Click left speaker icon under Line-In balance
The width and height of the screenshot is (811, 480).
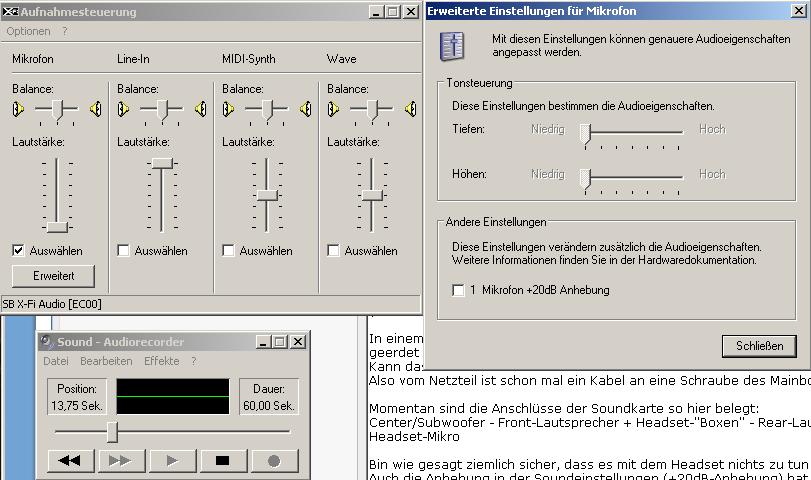click(123, 109)
